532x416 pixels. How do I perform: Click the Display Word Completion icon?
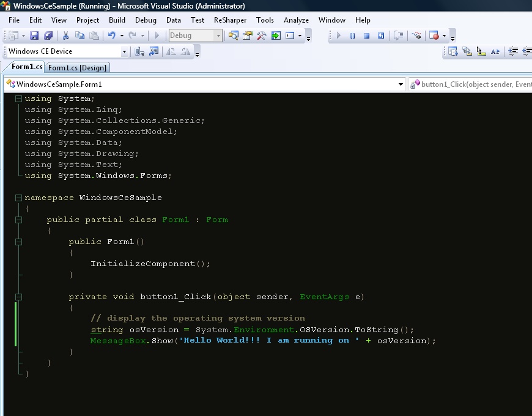coord(495,51)
